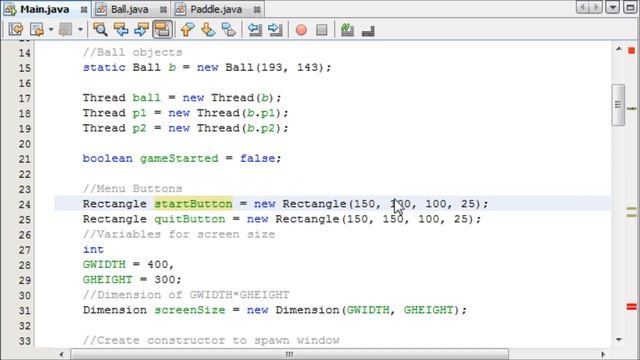Click Shift Line Left icon

(x=255, y=29)
